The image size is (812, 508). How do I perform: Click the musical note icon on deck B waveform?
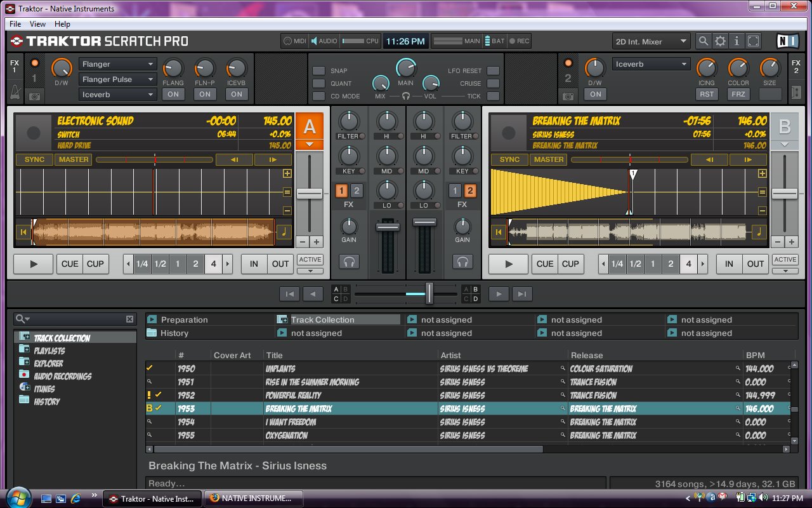pos(761,232)
